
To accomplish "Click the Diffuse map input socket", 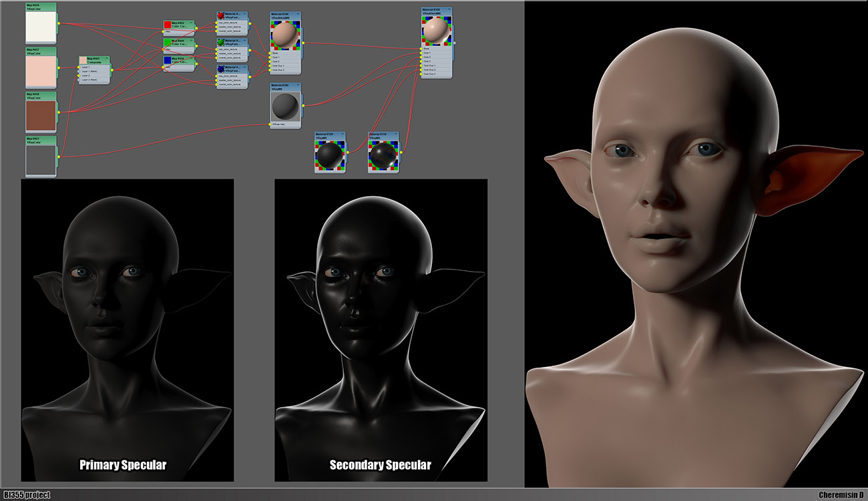I will pyautogui.click(x=270, y=124).
